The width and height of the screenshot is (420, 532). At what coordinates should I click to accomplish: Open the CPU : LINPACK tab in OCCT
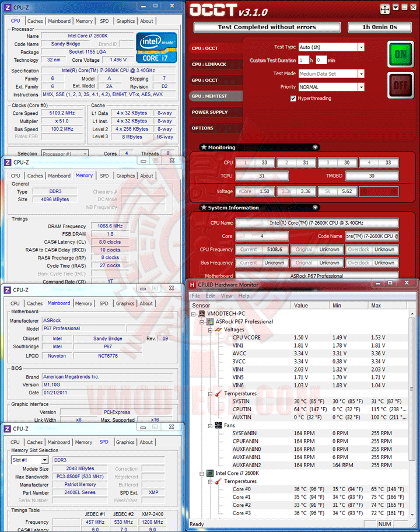(x=216, y=64)
